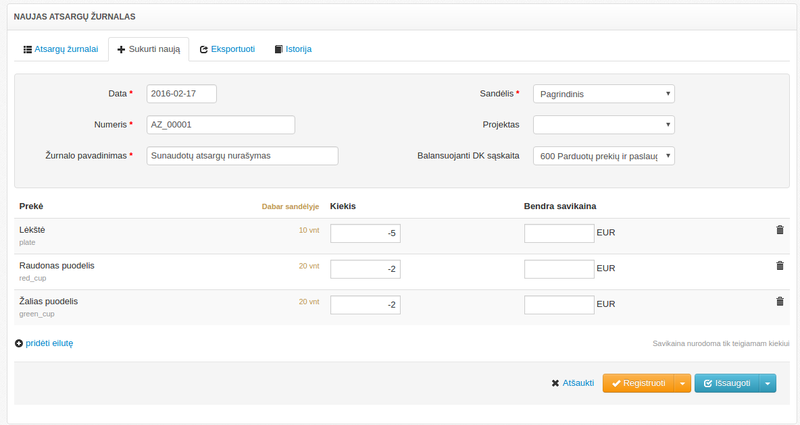This screenshot has width=800, height=425.
Task: Open the Sandėlis dropdown
Action: [x=603, y=94]
